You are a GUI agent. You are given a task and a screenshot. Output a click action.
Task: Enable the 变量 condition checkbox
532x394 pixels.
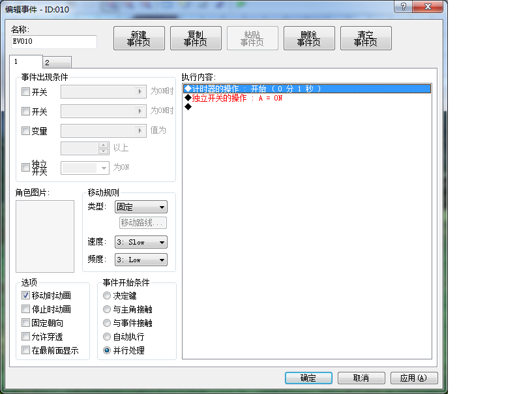pyautogui.click(x=25, y=130)
